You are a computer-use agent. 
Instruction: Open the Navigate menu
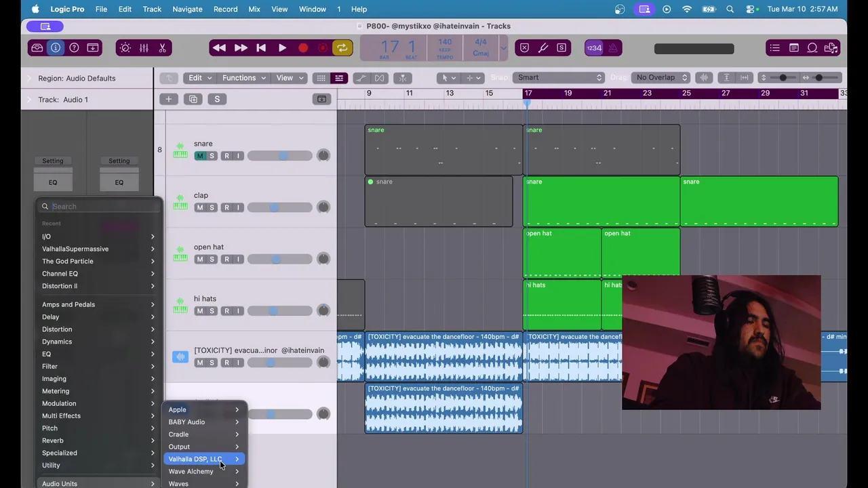[187, 9]
